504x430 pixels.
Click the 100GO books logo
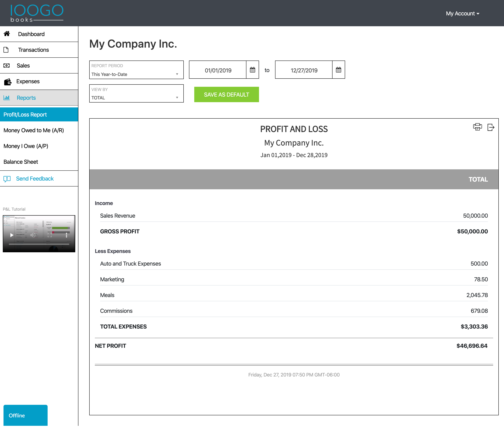[x=37, y=13]
